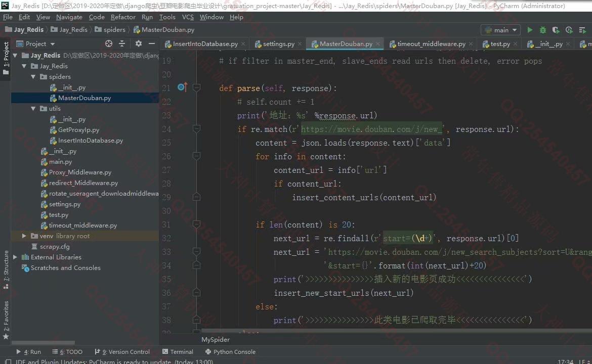This screenshot has width=592, height=364.
Task: Switch to the timeout_middleware.py tab
Action: click(431, 44)
